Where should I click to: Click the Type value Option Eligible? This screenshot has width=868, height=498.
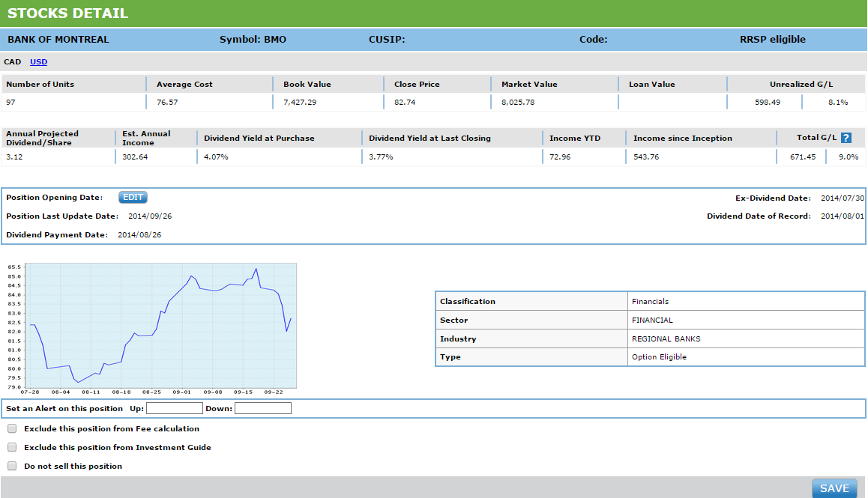[x=659, y=357]
